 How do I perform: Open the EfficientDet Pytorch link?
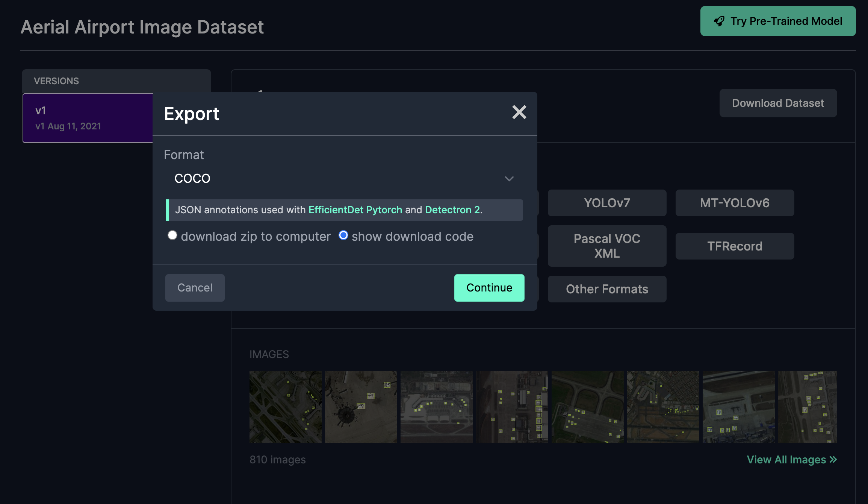point(355,210)
